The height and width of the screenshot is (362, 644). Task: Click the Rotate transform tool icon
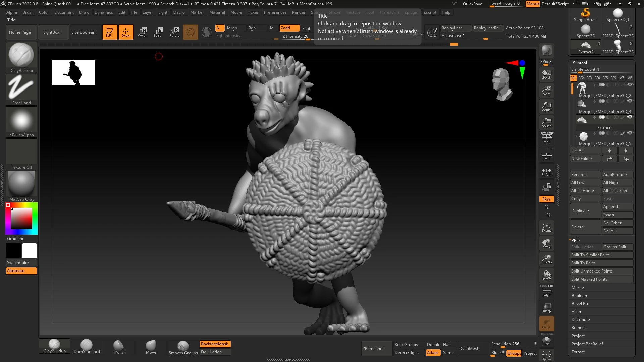point(174,32)
